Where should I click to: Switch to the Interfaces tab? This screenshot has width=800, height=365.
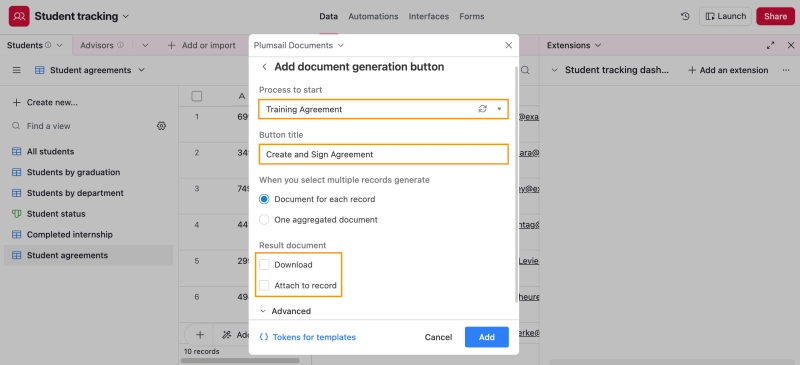(429, 16)
